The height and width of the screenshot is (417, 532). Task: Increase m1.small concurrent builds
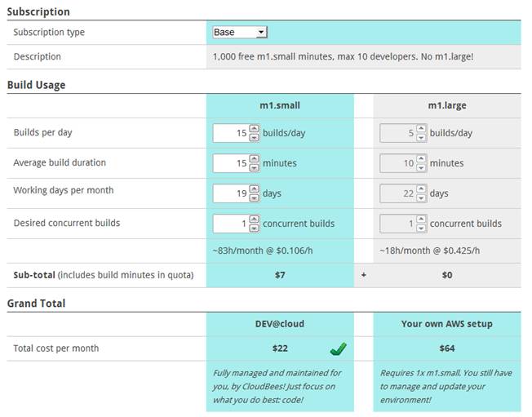pos(254,219)
